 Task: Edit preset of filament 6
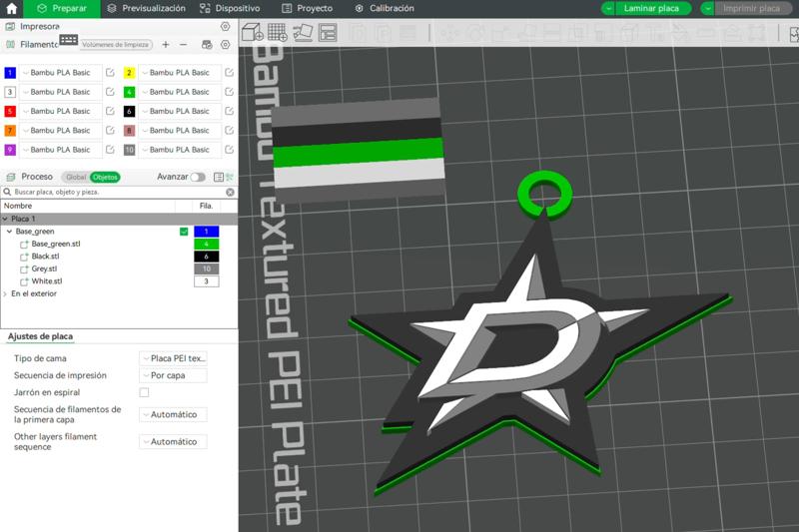tap(230, 112)
